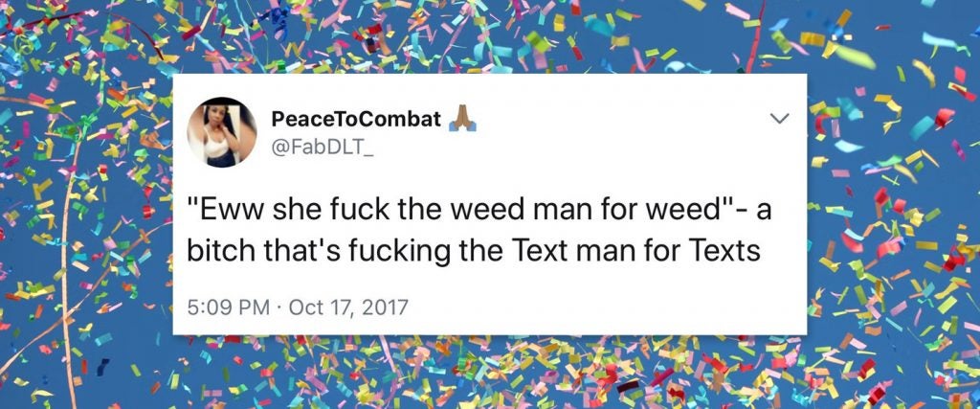Click the Oct 17, 2017 date
The width and height of the screenshot is (980, 409).
point(348,307)
